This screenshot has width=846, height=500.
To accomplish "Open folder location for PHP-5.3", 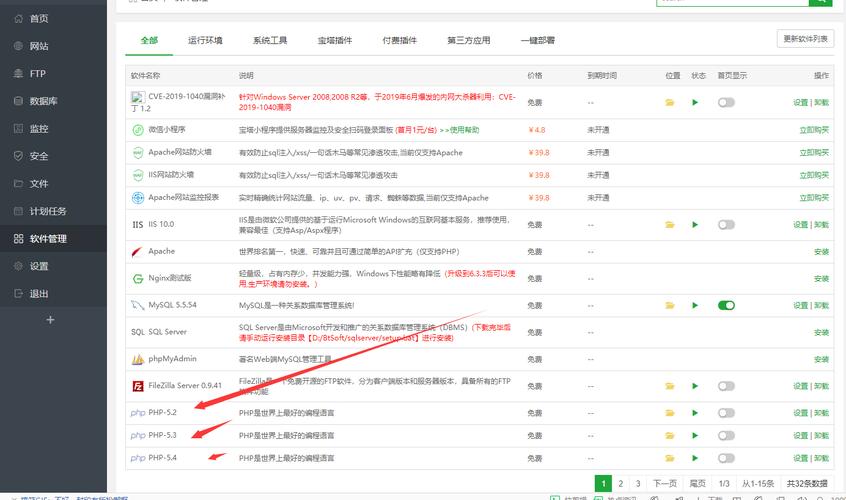I will [670, 436].
